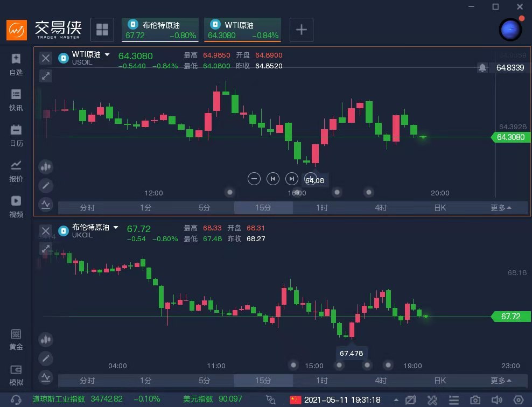Open the WTI原油 symbol dropdown arrow
The image size is (532, 407).
[107, 54]
